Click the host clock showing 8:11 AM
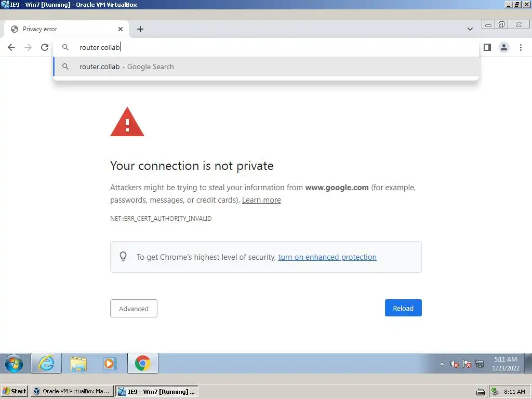Image resolution: width=532 pixels, height=399 pixels. (514, 392)
